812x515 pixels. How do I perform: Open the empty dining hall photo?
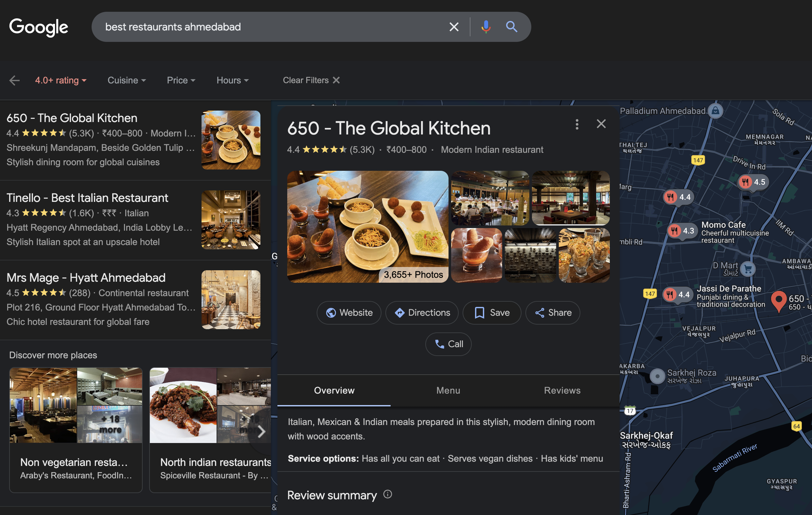(x=571, y=198)
